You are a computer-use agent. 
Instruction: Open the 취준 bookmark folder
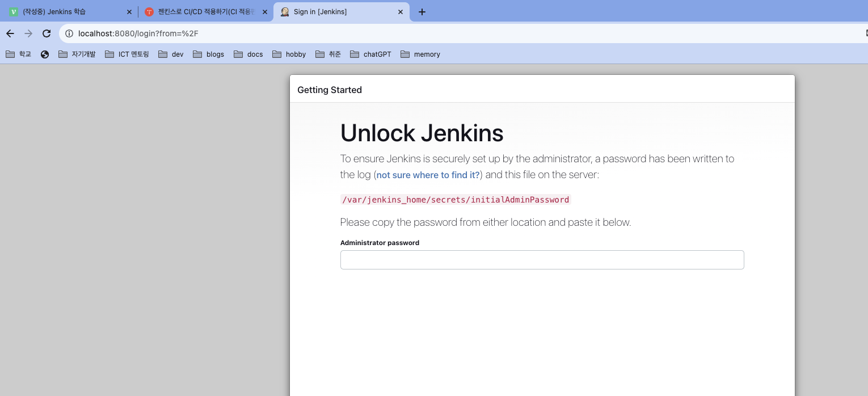(x=328, y=54)
